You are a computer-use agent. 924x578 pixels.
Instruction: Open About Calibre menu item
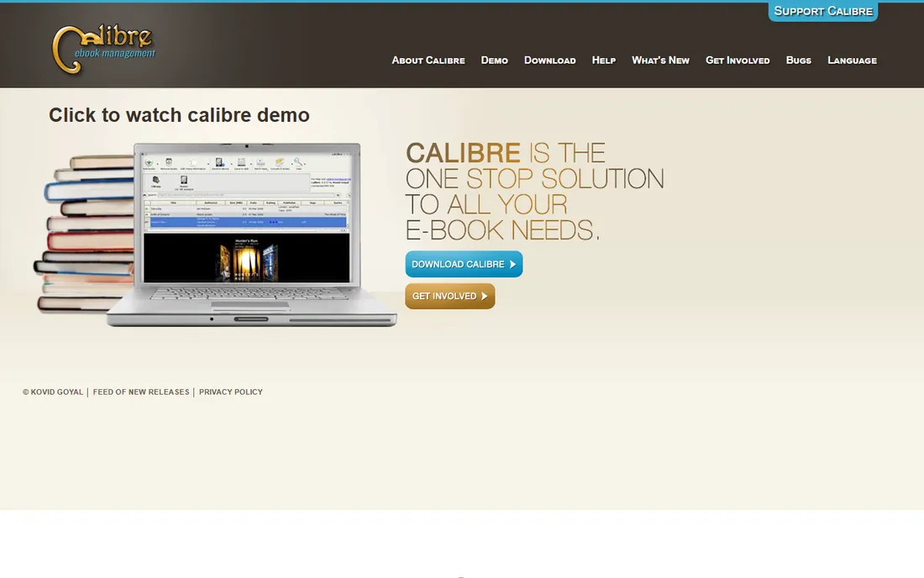point(428,60)
